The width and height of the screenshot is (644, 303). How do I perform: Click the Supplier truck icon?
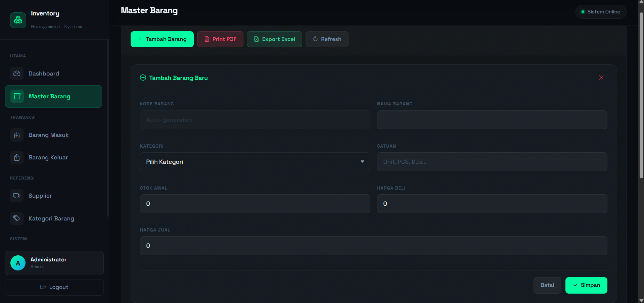click(17, 196)
